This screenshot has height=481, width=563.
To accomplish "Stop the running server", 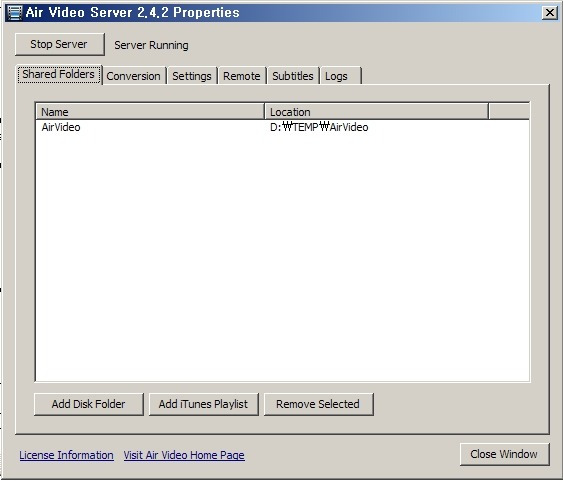I will point(60,45).
